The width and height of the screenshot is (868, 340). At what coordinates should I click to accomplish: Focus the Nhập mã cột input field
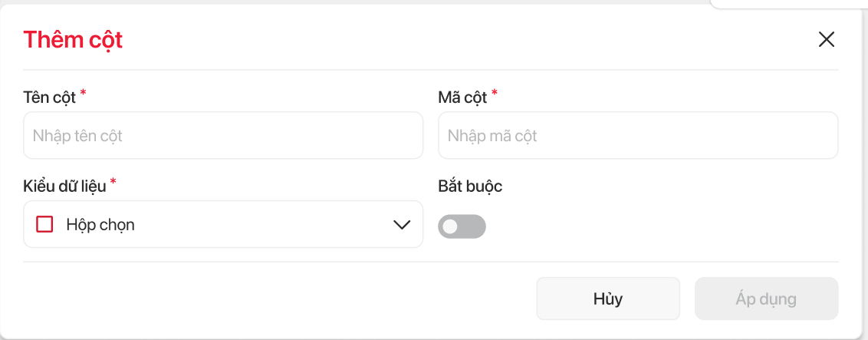(637, 136)
